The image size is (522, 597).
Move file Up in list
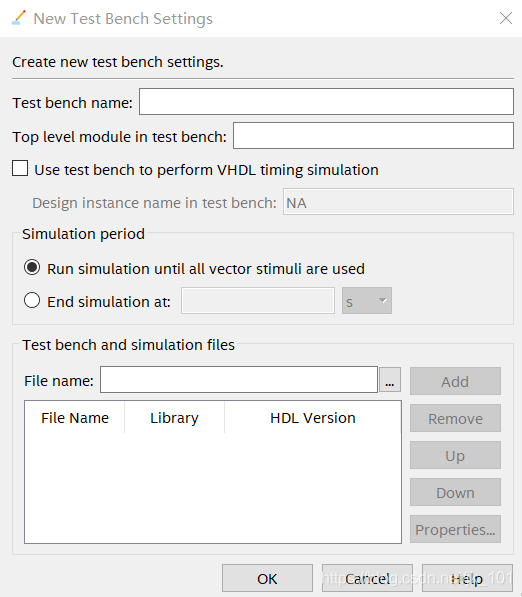pyautogui.click(x=455, y=455)
